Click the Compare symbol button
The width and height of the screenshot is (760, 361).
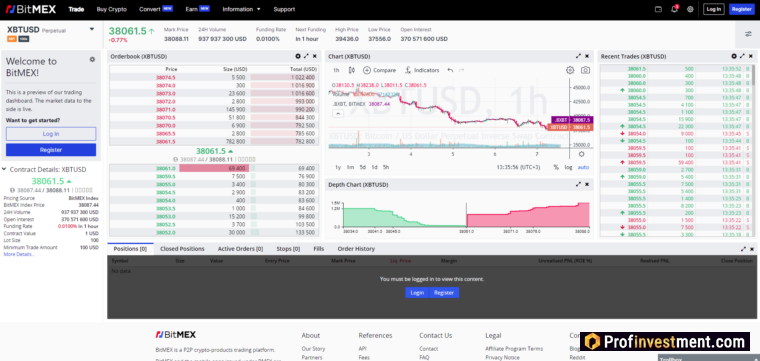pyautogui.click(x=380, y=70)
